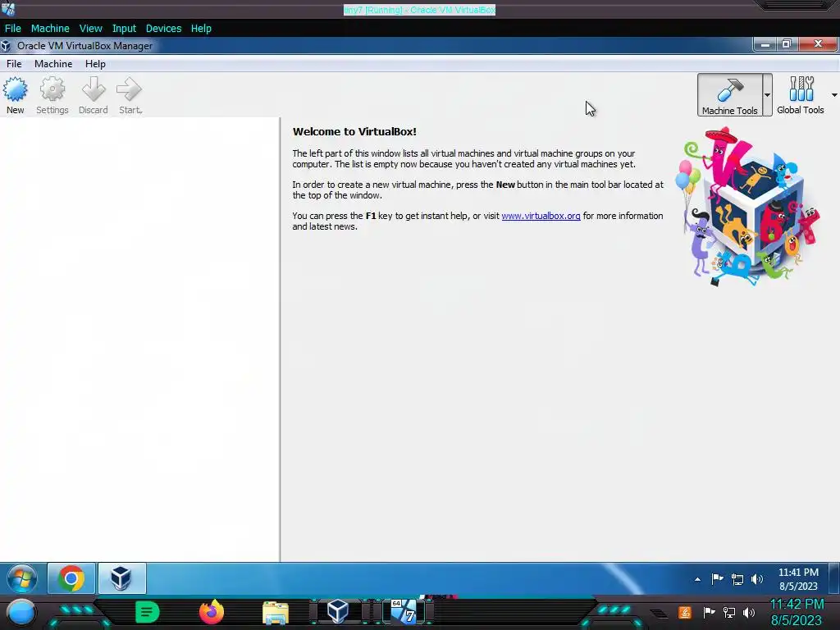Click the network icon in guest tray
This screenshot has width=840, height=630.
(737, 579)
